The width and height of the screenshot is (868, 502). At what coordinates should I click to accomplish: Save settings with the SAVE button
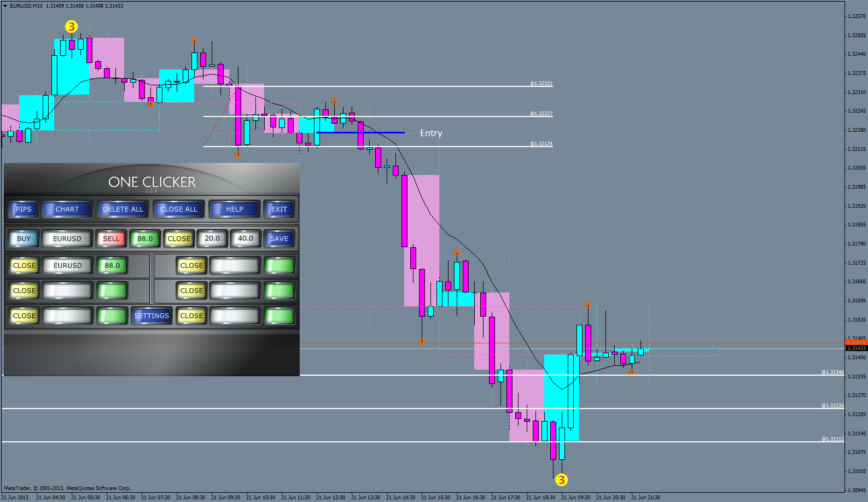coord(279,238)
